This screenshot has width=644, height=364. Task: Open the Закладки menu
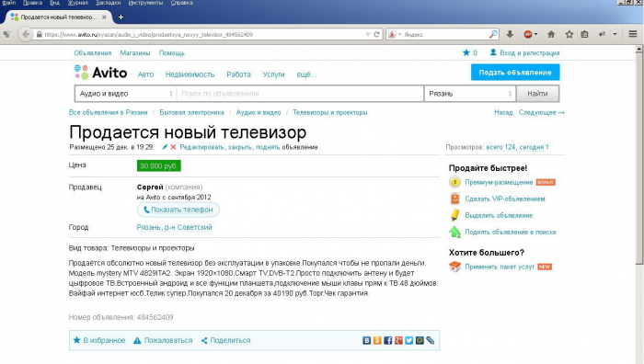pyautogui.click(x=108, y=3)
